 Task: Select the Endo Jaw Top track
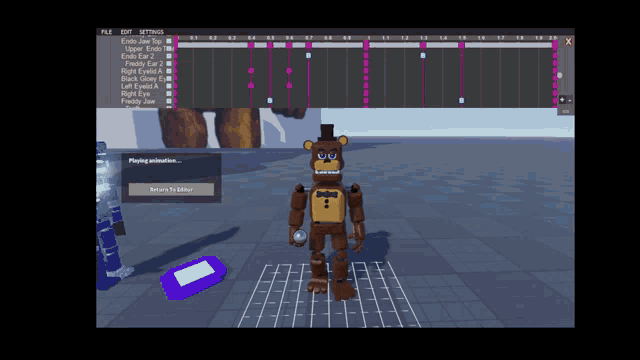pos(141,41)
